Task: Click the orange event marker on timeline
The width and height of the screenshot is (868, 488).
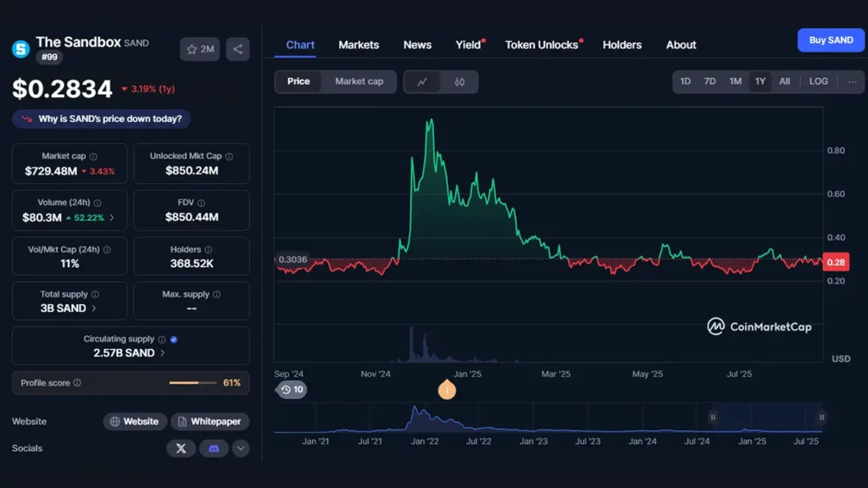Action: (x=447, y=390)
